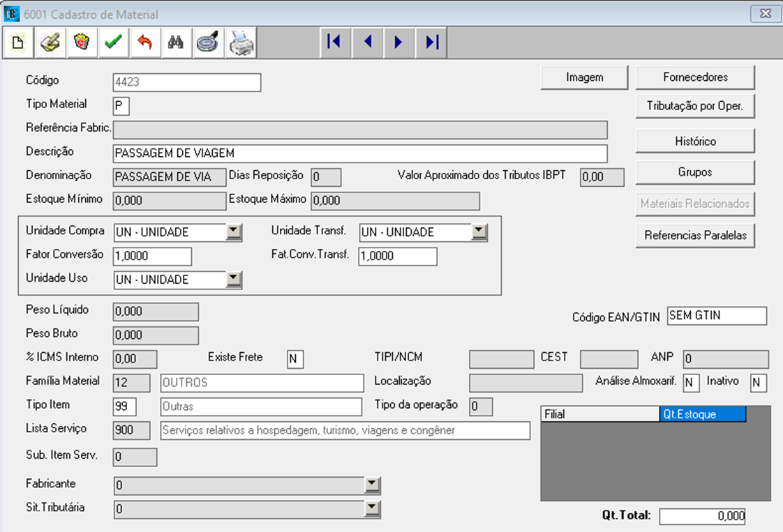
Task: Click the Grupos button
Action: pos(695,172)
